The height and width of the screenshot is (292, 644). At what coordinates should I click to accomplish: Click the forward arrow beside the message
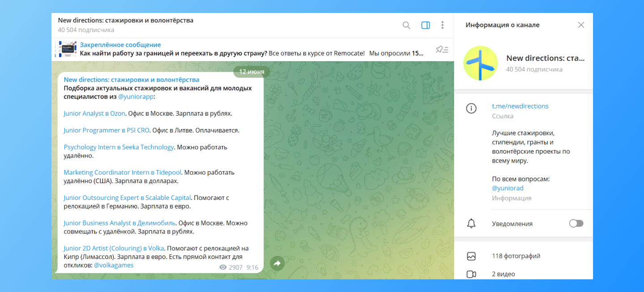coord(277,263)
